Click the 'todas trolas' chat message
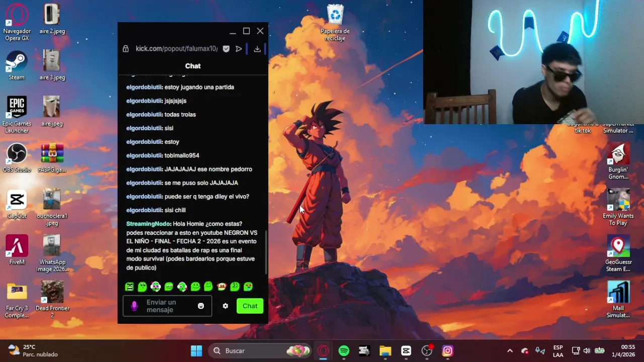The height and width of the screenshot is (362, 644). (180, 115)
